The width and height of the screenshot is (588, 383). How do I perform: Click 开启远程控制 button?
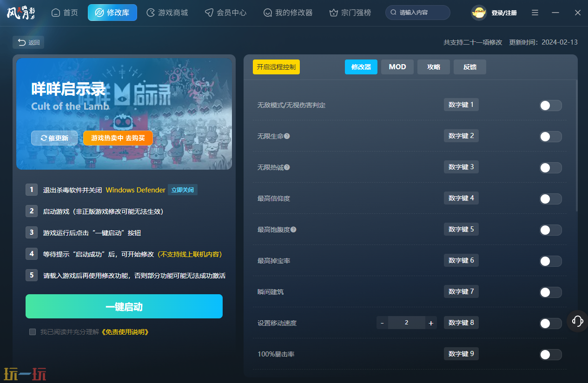pos(276,67)
